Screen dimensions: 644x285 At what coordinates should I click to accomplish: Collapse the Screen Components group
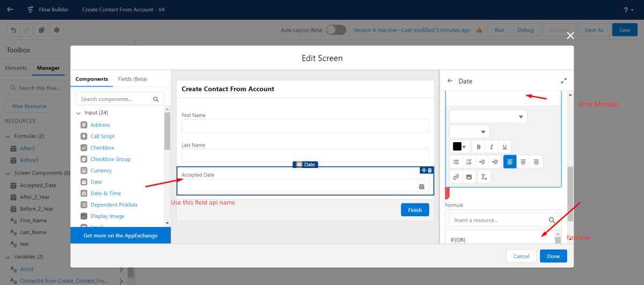[8, 173]
